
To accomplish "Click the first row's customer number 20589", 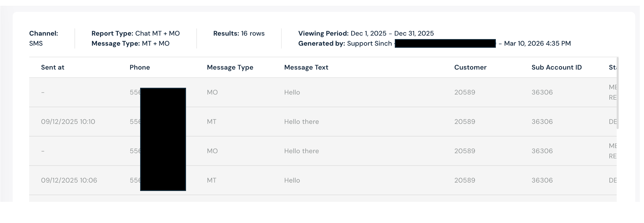I will (x=465, y=92).
